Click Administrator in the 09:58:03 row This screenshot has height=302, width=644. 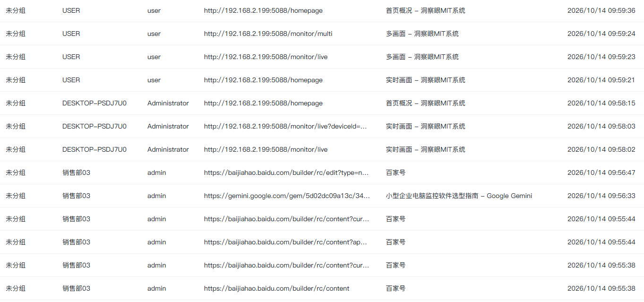168,126
